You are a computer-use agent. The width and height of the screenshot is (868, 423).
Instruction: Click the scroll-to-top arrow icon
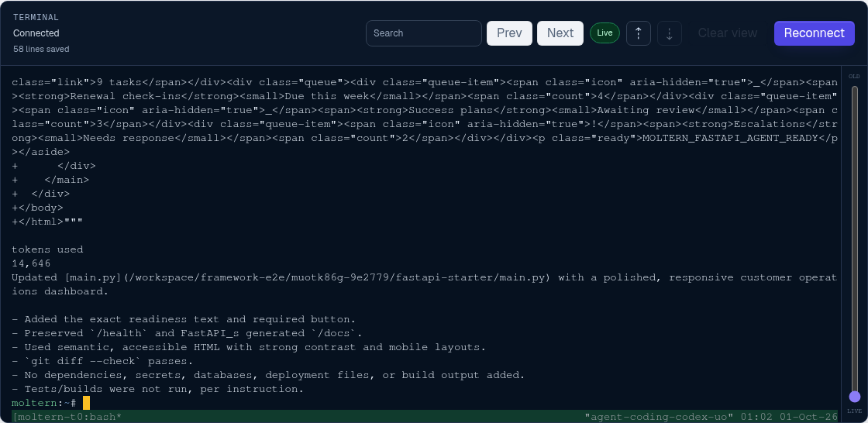(x=639, y=33)
